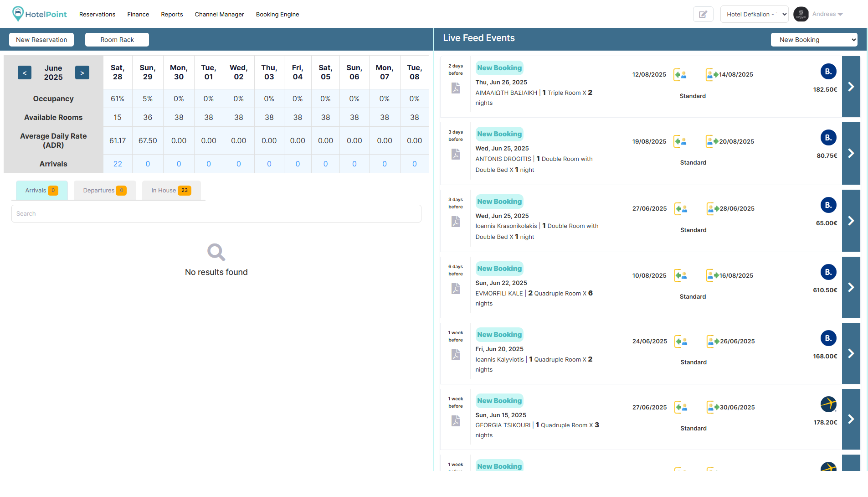Expand the 168.00€ booking chevron

coord(851,353)
